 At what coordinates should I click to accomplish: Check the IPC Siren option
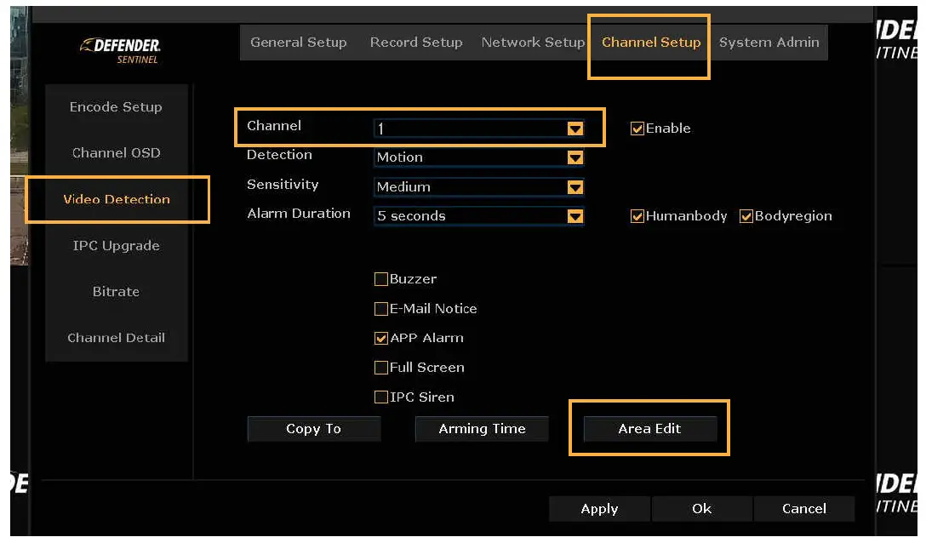381,397
